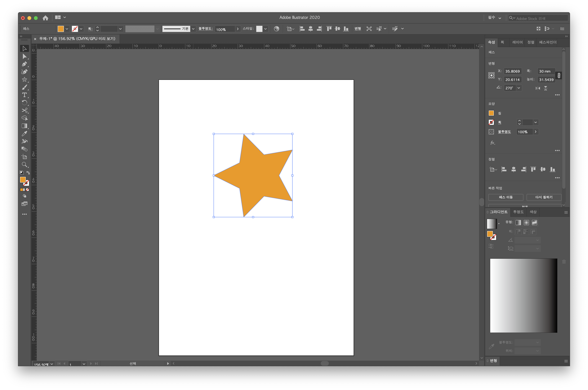The height and width of the screenshot is (390, 588).
Task: Change drawing mode in toolbar
Action: coord(24,196)
